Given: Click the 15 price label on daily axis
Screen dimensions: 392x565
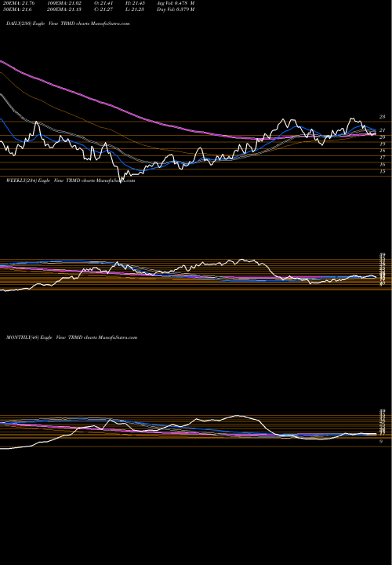Looking at the screenshot, I should pos(383,171).
